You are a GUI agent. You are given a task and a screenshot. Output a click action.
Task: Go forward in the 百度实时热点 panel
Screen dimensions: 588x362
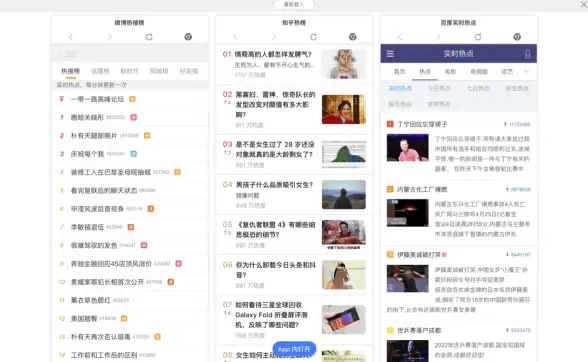click(x=438, y=37)
